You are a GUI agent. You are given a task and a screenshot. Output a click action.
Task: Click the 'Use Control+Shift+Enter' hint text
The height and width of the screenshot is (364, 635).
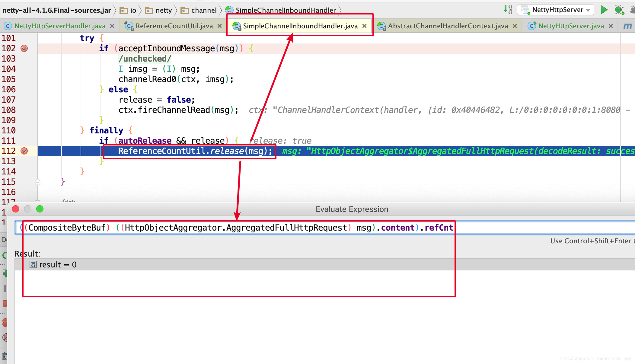[x=592, y=241]
